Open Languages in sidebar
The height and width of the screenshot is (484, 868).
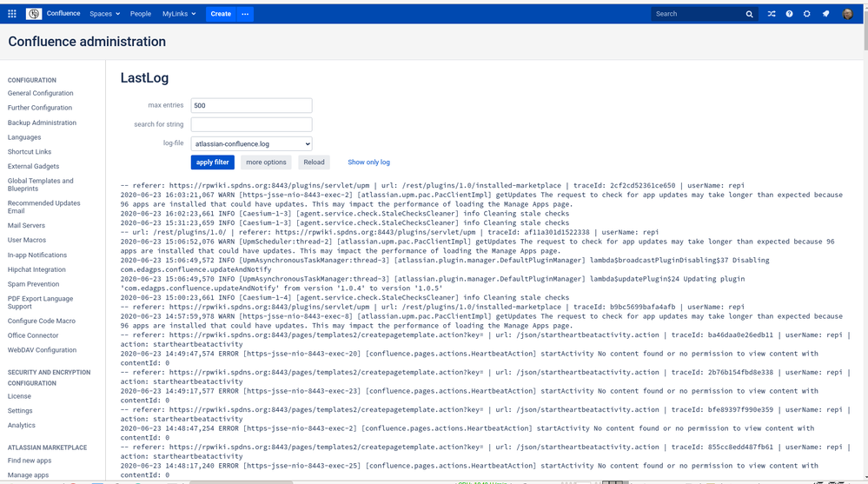click(x=24, y=137)
